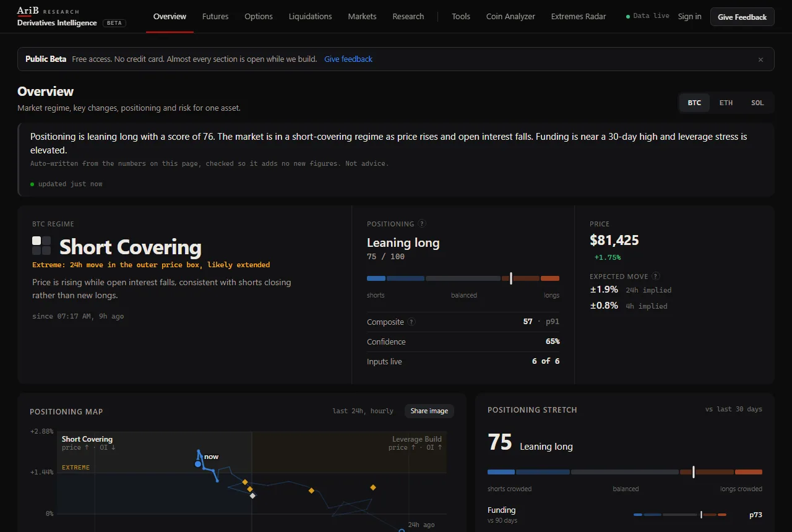792x532 pixels.
Task: Click the Funding p73 value
Action: pyautogui.click(x=755, y=515)
